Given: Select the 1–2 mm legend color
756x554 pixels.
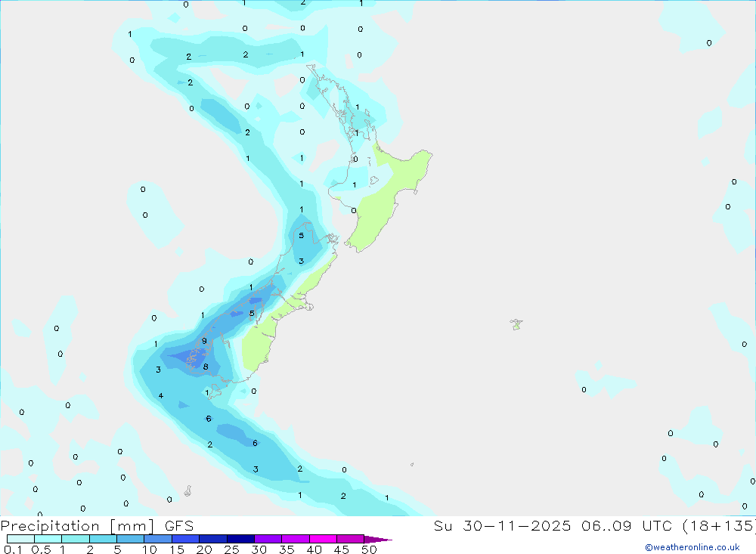Looking at the screenshot, I should [x=75, y=539].
